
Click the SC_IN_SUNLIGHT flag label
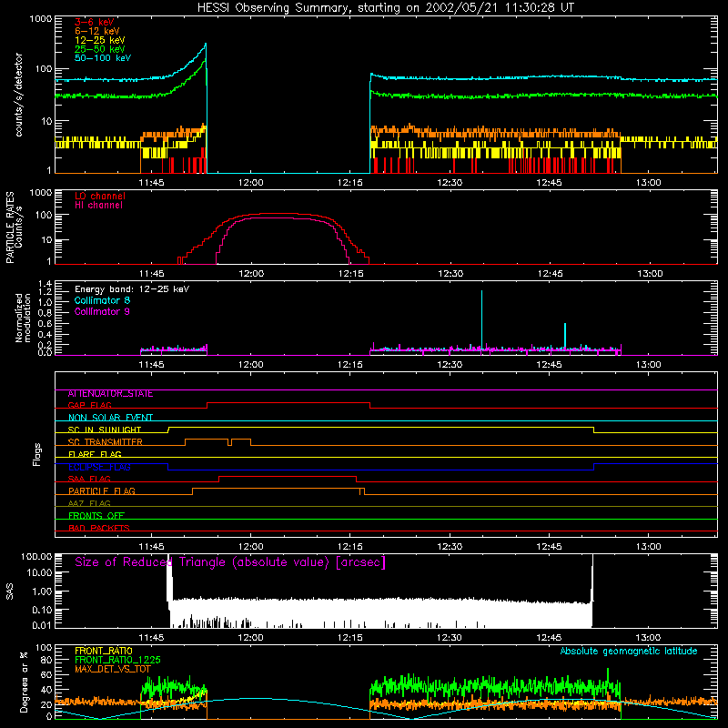pos(105,430)
